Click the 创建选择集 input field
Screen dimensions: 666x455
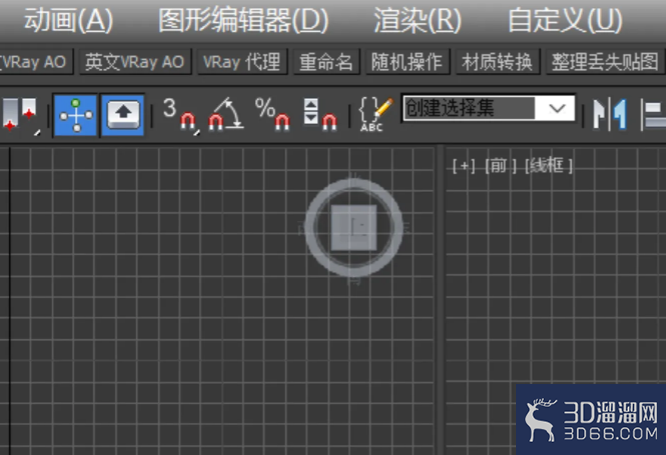click(x=469, y=108)
